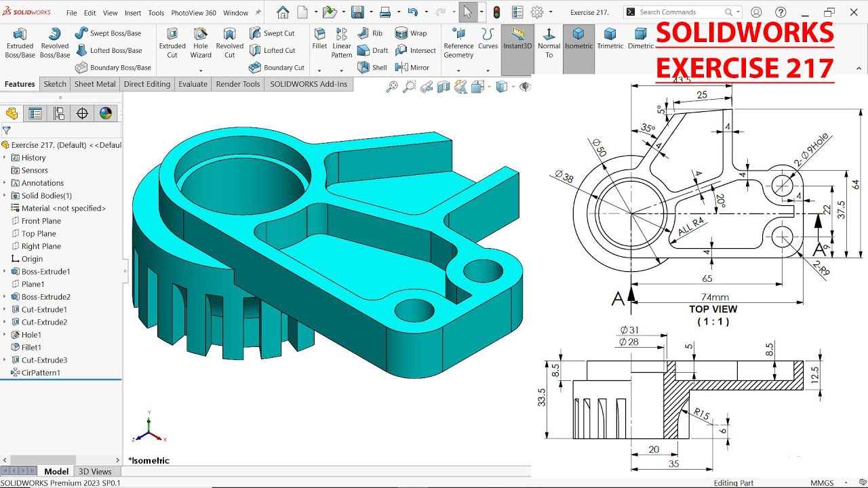Click the Draft feature tool
This screenshot has width=868, height=488.
[372, 50]
